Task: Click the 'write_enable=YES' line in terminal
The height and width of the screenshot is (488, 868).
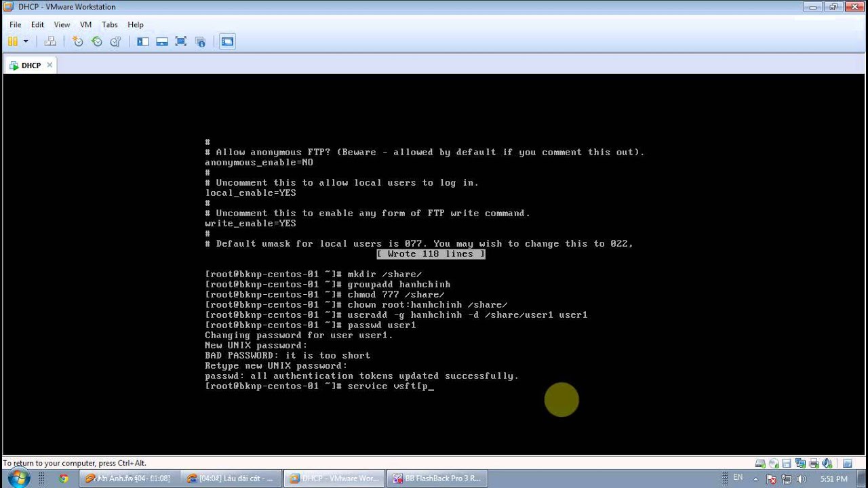Action: (250, 224)
